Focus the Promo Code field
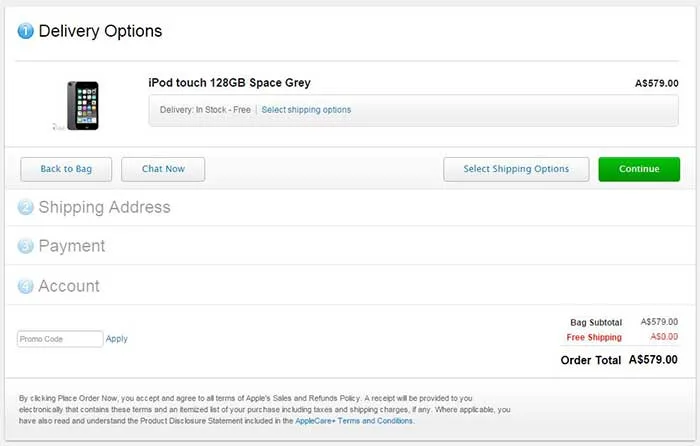 (60, 339)
